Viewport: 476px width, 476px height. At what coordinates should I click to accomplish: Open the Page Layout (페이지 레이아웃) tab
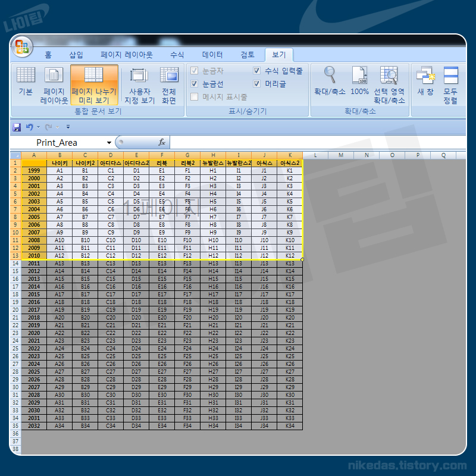127,55
